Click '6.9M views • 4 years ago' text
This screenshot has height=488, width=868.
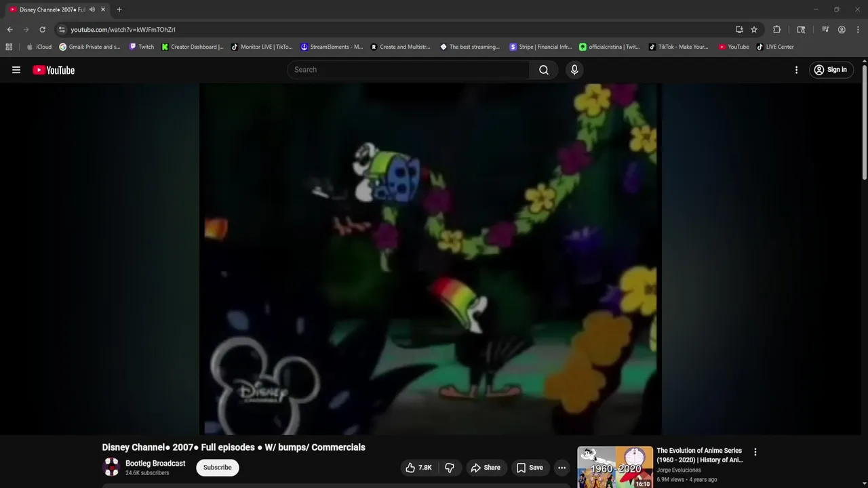pyautogui.click(x=687, y=480)
